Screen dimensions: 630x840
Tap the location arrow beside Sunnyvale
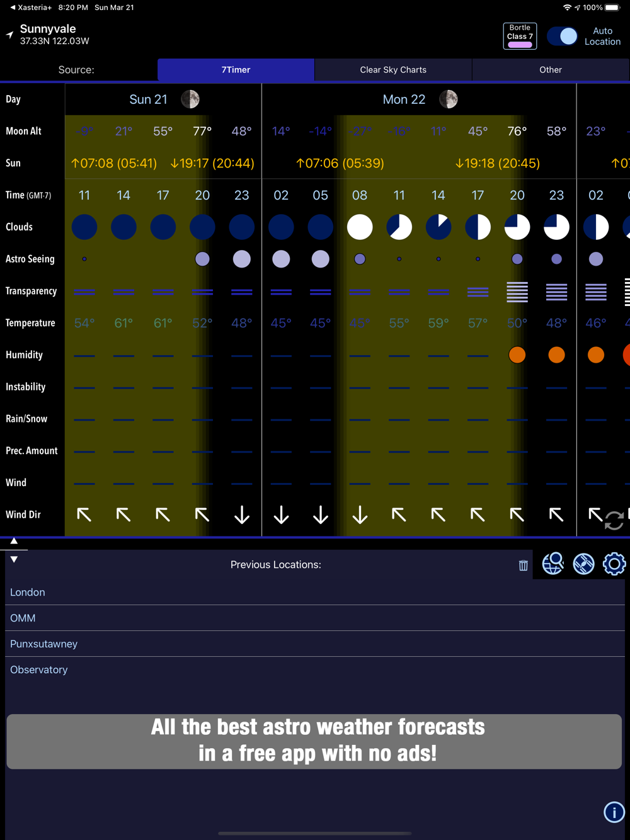point(9,35)
